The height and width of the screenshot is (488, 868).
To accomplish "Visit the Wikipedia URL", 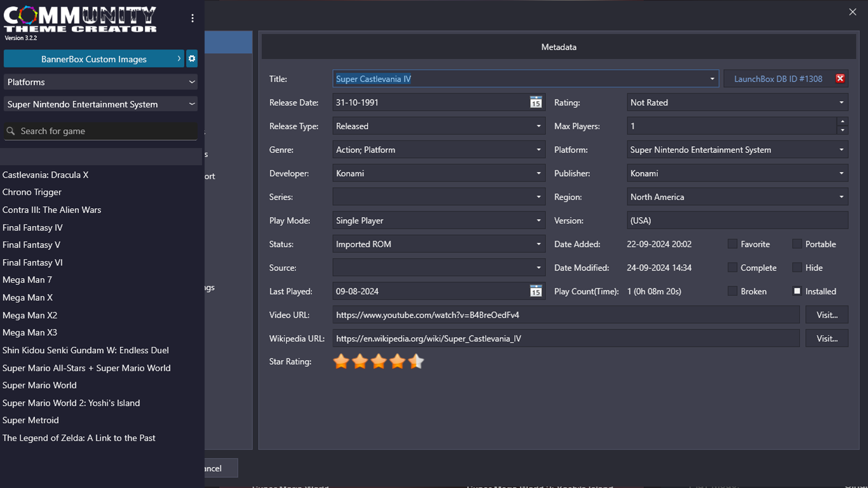I will (x=827, y=338).
